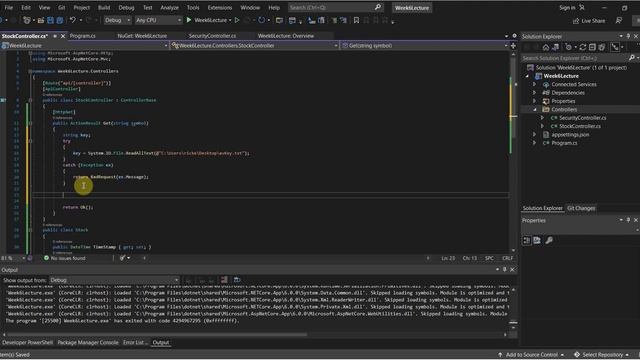This screenshot has height=360, width=640.
Task: Expand the Dependencies node
Action: click(x=535, y=93)
